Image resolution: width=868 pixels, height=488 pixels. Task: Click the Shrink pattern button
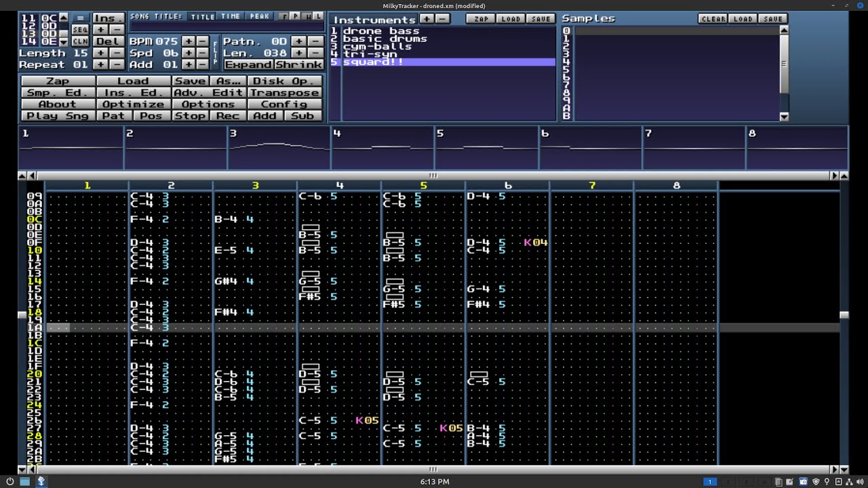[298, 64]
